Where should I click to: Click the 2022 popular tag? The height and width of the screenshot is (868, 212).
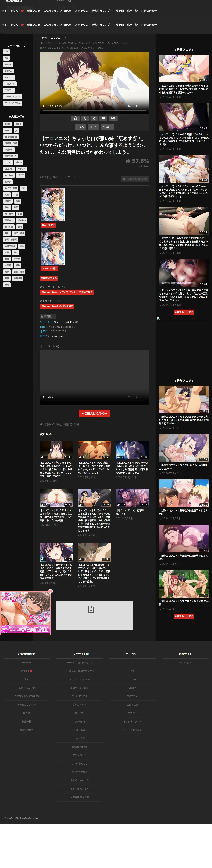pos(18,124)
